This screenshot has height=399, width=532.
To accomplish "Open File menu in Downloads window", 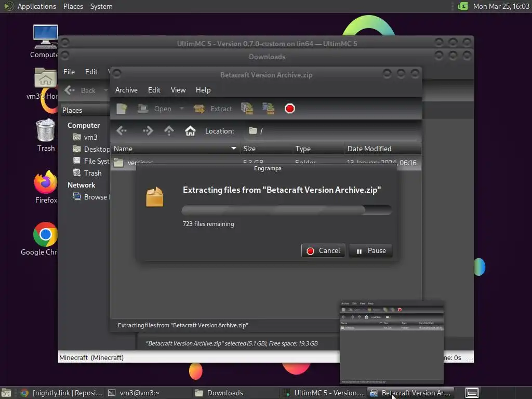I will click(x=69, y=72).
